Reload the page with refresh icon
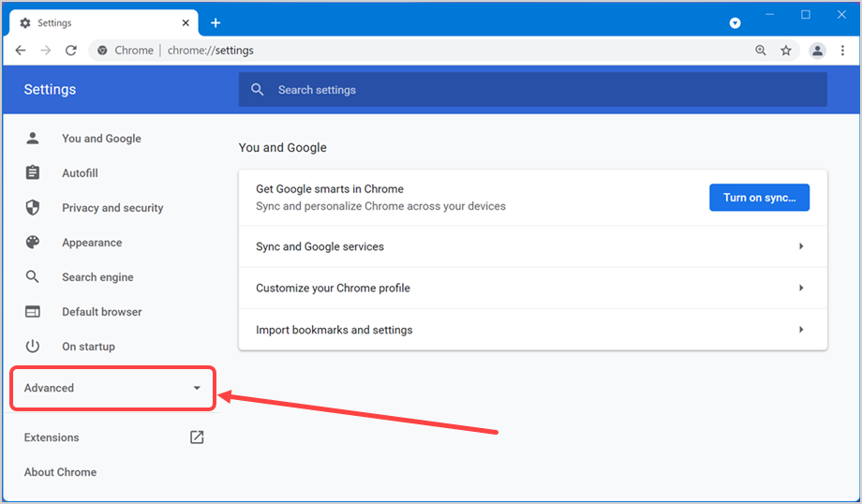 click(71, 51)
